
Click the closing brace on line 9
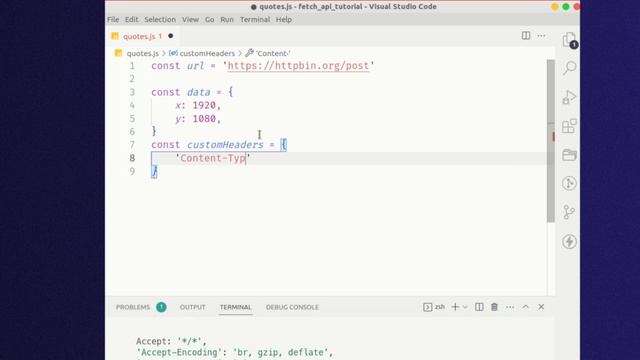154,171
